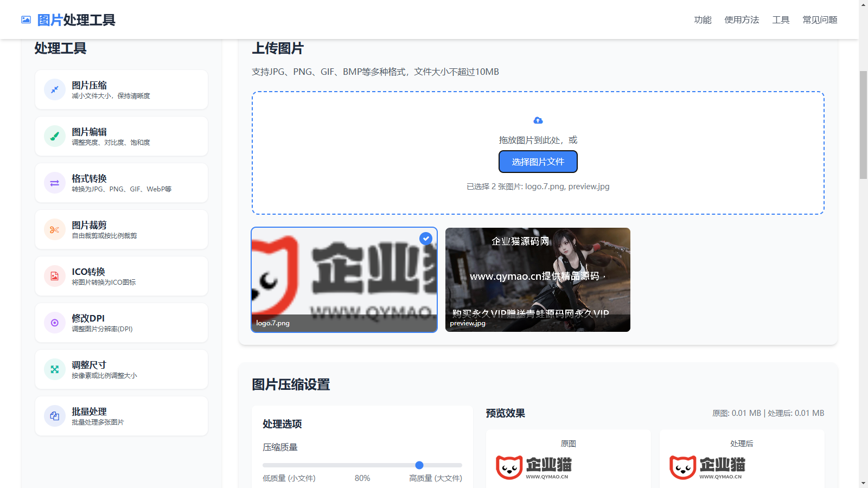Click the paintbrush icon for 图片编辑

point(55,136)
